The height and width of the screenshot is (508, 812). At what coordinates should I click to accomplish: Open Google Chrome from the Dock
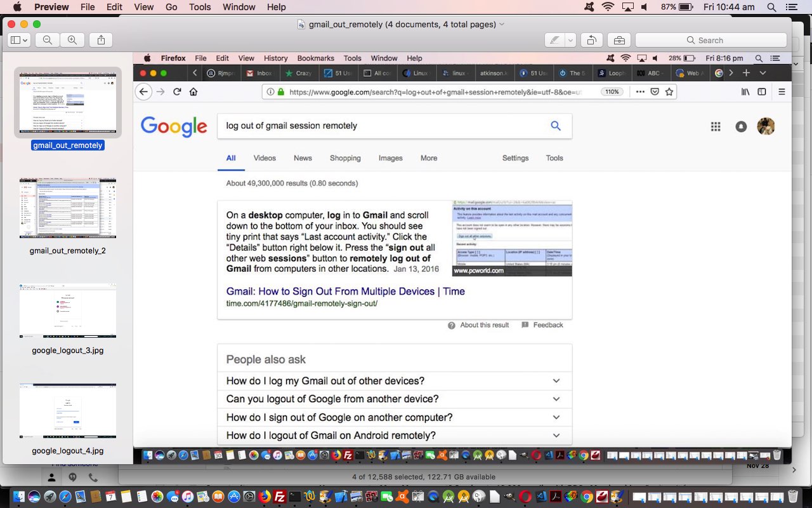click(x=587, y=497)
